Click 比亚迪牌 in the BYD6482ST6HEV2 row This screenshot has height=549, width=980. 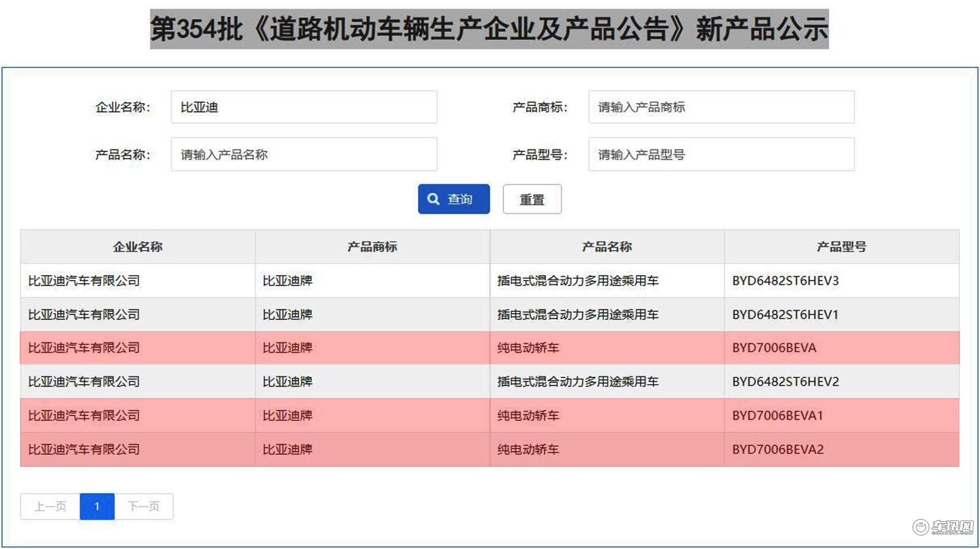coord(287,382)
